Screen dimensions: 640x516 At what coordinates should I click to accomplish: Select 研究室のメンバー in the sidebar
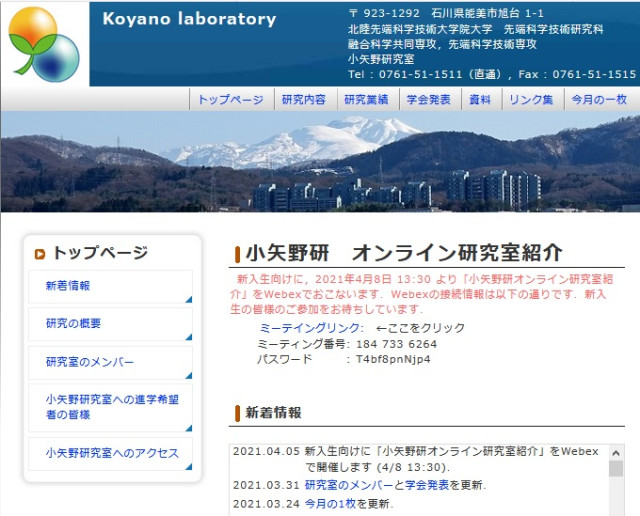pyautogui.click(x=89, y=362)
